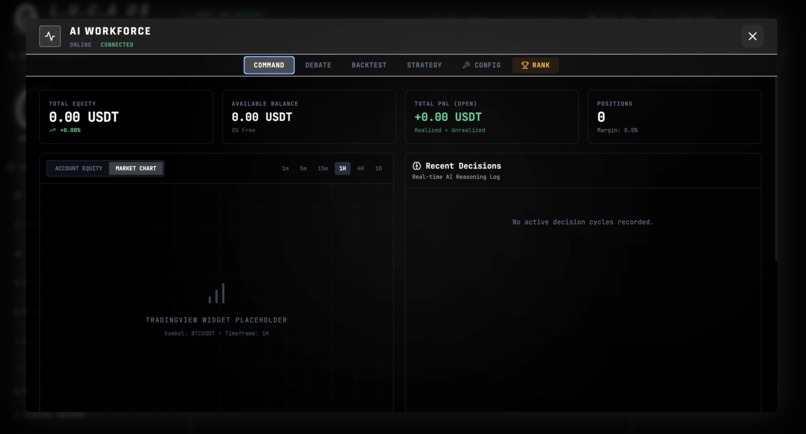Select the ACCOUNT EQUITY chart view
Image resolution: width=806 pixels, height=434 pixels.
(x=79, y=168)
